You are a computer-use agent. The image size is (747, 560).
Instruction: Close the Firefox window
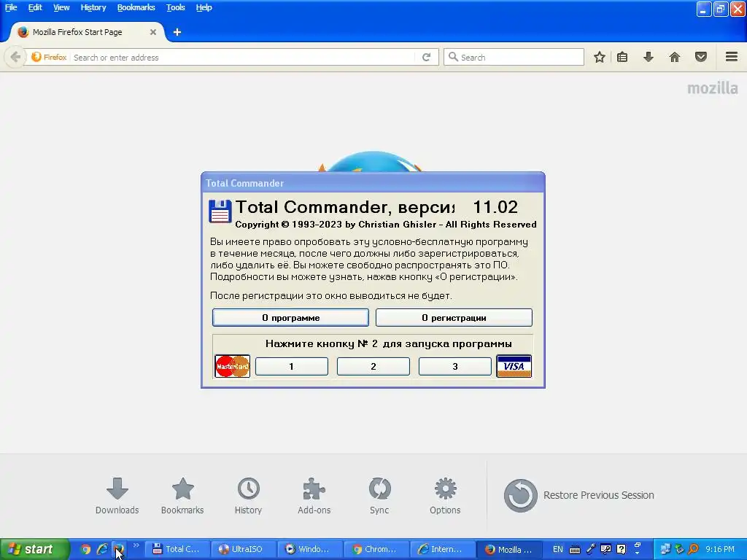point(738,9)
